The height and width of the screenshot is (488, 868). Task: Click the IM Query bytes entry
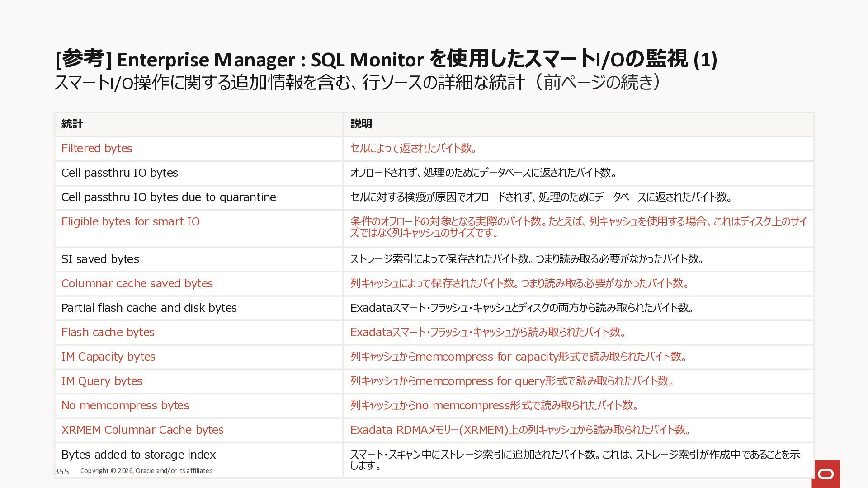pyautogui.click(x=102, y=381)
